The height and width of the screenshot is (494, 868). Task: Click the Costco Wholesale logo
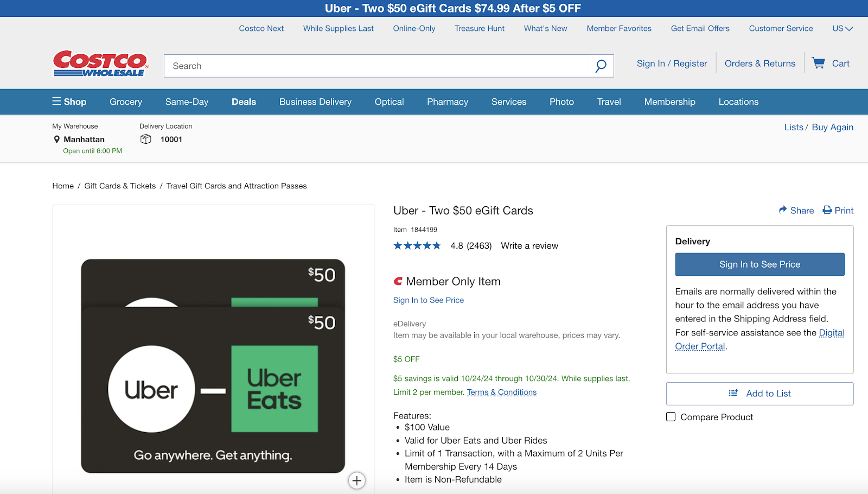pos(100,64)
